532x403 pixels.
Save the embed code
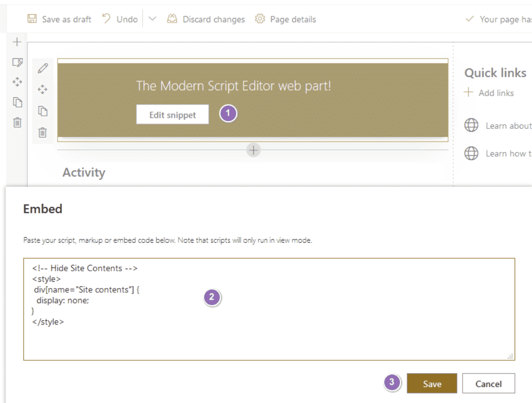pyautogui.click(x=432, y=384)
